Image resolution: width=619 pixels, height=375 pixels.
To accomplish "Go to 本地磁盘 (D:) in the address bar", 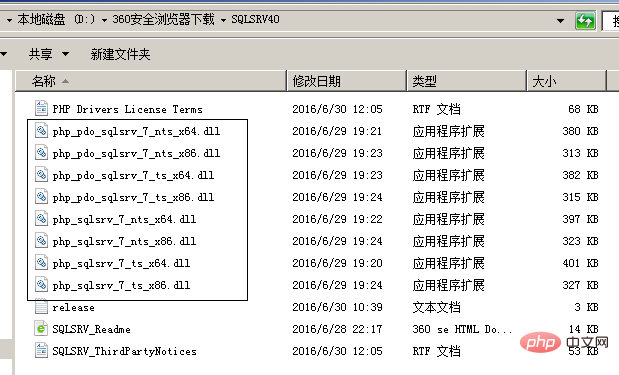I will pyautogui.click(x=56, y=19).
